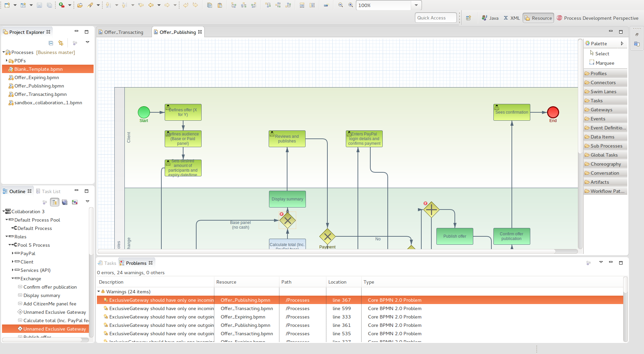Select warning row at line 599
The width and height of the screenshot is (644, 354).
(360, 308)
